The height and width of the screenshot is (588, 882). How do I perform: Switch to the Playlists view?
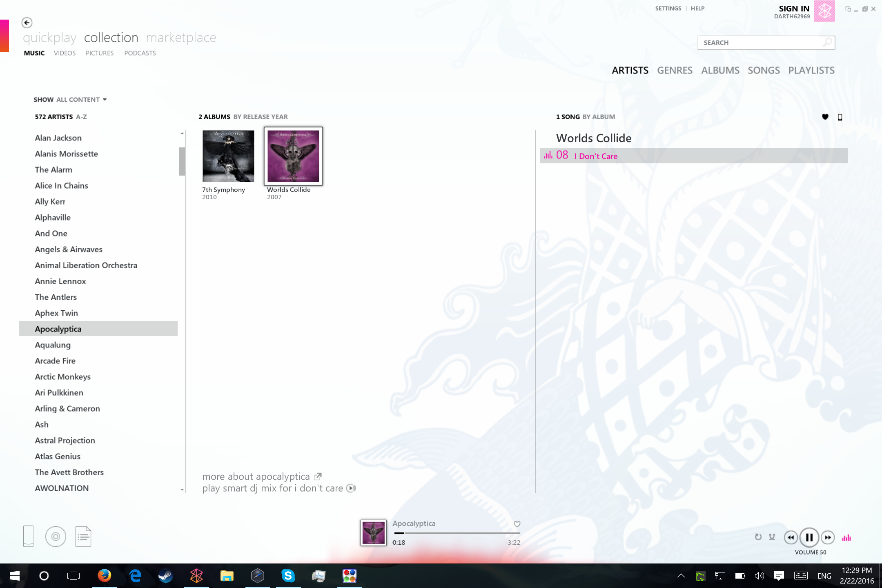pyautogui.click(x=811, y=70)
